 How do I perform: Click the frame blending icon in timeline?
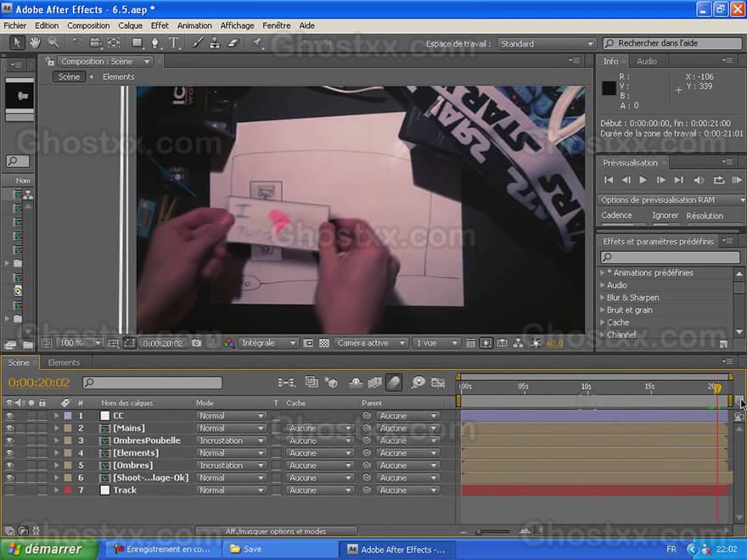375,383
